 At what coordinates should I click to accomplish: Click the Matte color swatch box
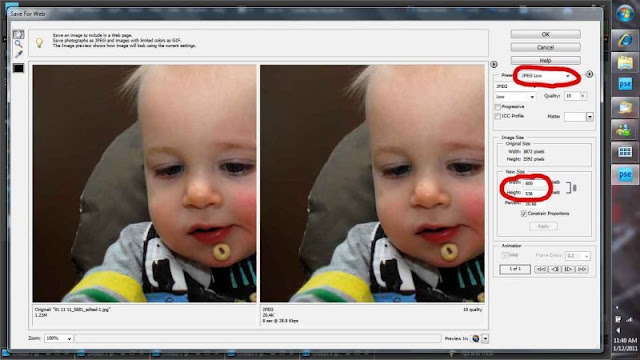575,117
